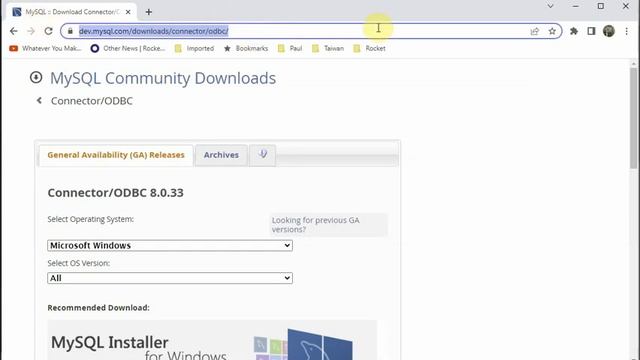The image size is (640, 360).
Task: Open the Rocket bookmarks folder
Action: 369,48
